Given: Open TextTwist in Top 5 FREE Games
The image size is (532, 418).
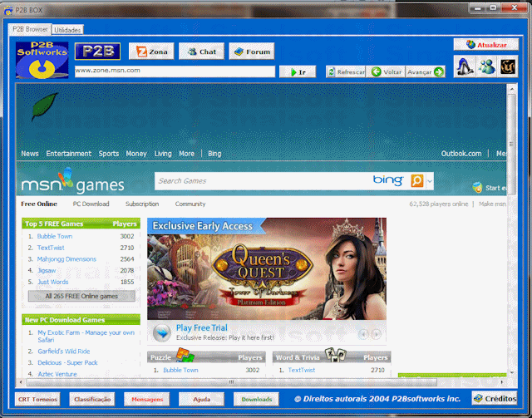Looking at the screenshot, I should pyautogui.click(x=51, y=248).
